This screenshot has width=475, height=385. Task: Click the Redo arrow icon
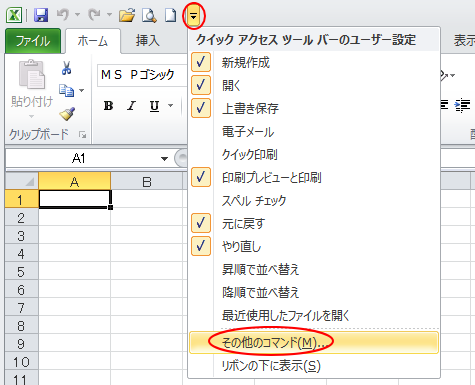tap(94, 15)
